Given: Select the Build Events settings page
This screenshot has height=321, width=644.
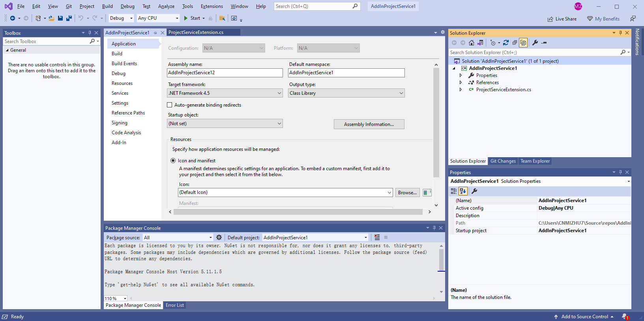Looking at the screenshot, I should (x=124, y=64).
